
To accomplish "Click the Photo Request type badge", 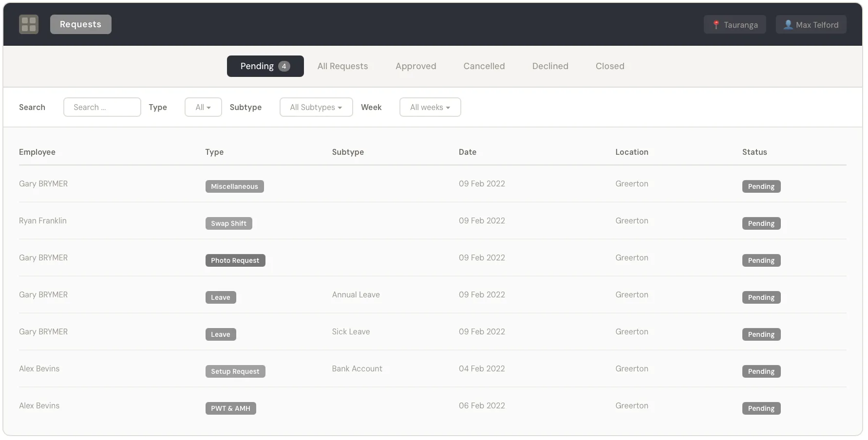I will (x=235, y=260).
